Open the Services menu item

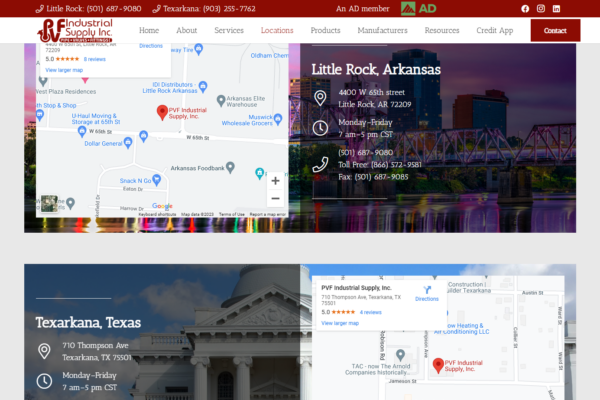click(x=229, y=30)
